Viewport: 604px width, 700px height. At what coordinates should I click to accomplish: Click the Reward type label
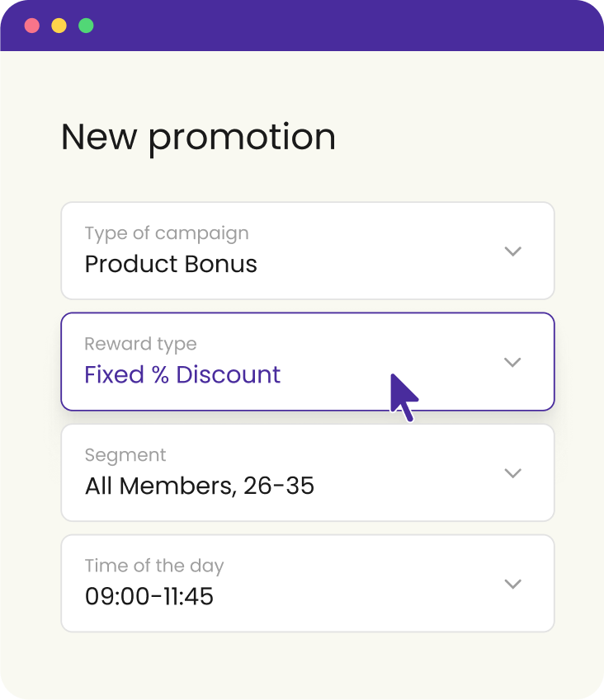click(x=140, y=344)
